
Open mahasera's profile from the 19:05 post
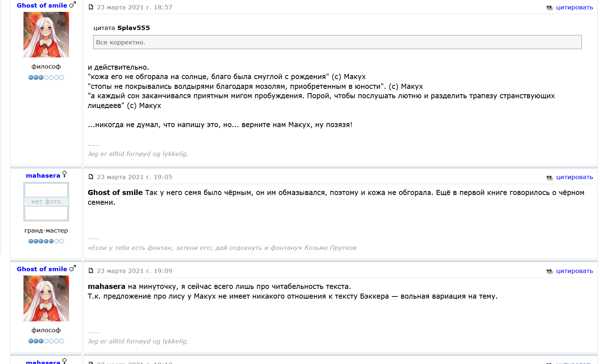pyautogui.click(x=43, y=175)
